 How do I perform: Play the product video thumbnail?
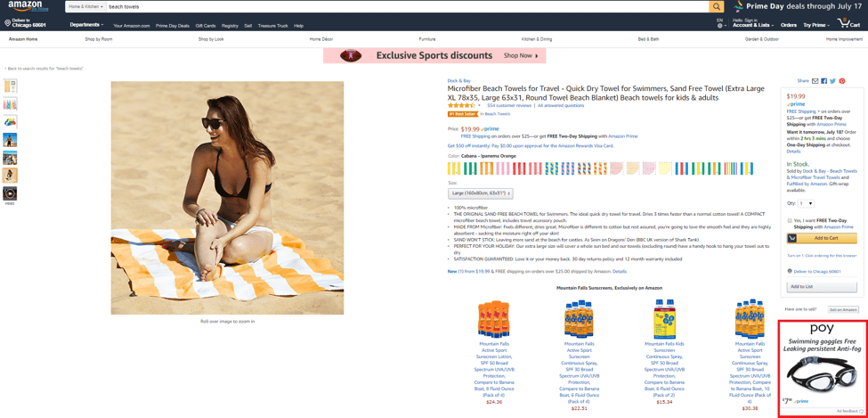point(10,193)
